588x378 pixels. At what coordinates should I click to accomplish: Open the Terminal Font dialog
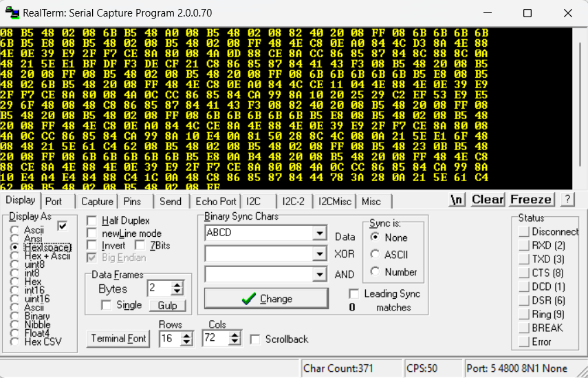(x=118, y=339)
